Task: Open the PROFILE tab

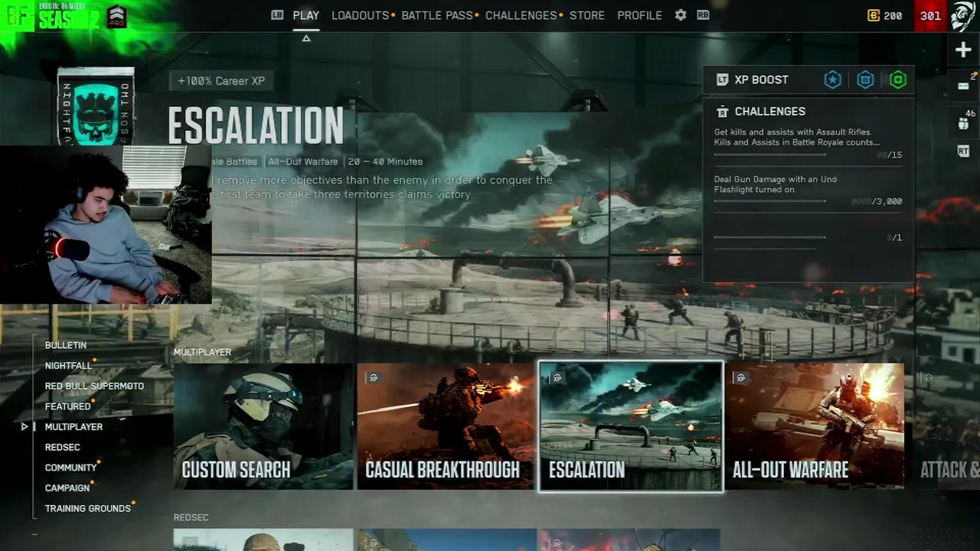Action: click(x=639, y=15)
